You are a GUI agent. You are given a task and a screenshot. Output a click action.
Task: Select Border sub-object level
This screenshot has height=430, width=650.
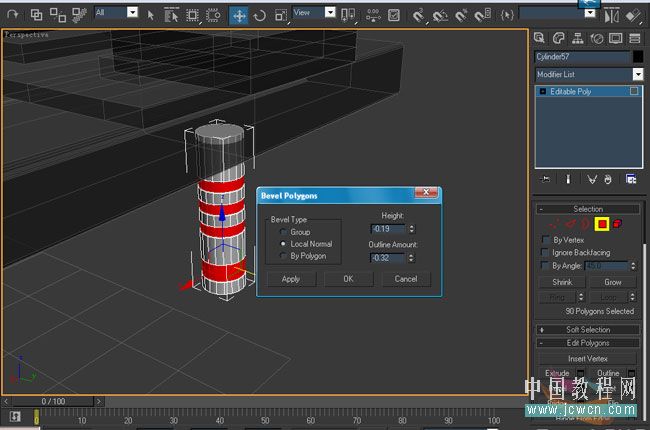tap(585, 224)
